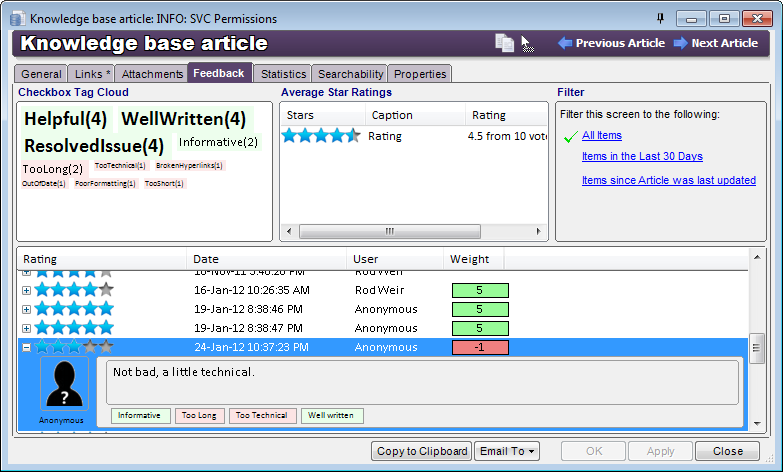Click the Helpful(4) tag
The height and width of the screenshot is (472, 783).
tap(65, 119)
